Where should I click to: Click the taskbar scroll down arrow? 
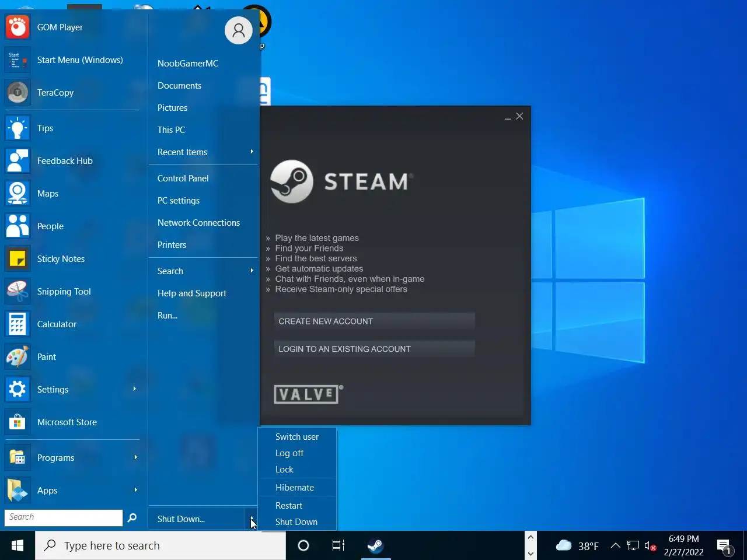click(x=530, y=553)
